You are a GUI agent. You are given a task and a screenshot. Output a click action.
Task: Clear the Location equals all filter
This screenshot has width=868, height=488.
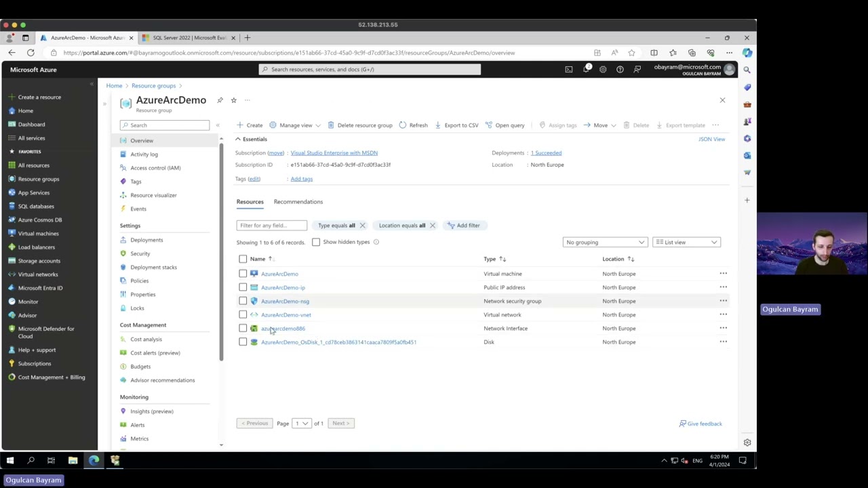[x=432, y=225]
